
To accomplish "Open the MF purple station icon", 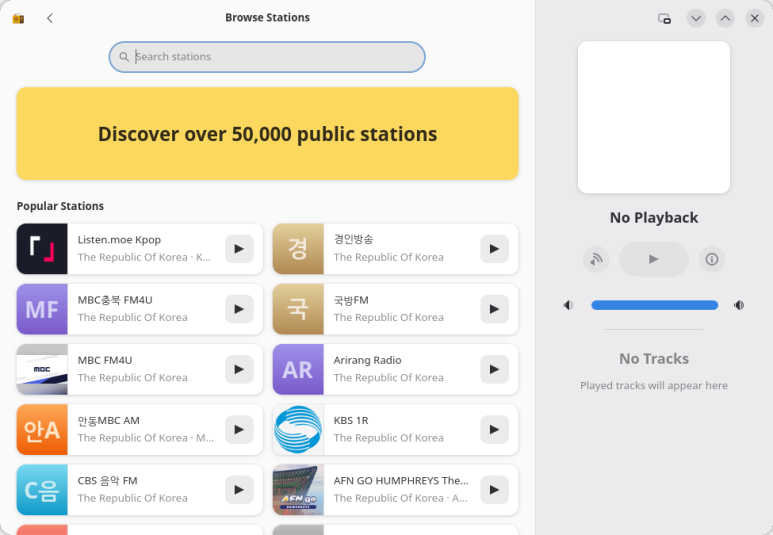I will (42, 309).
